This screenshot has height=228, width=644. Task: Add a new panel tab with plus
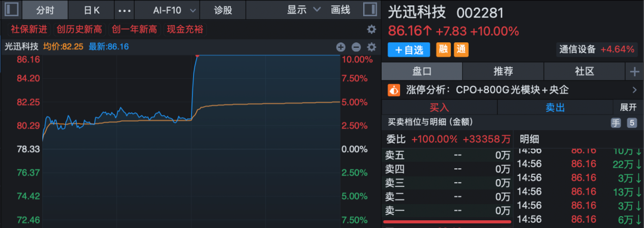tap(634, 72)
